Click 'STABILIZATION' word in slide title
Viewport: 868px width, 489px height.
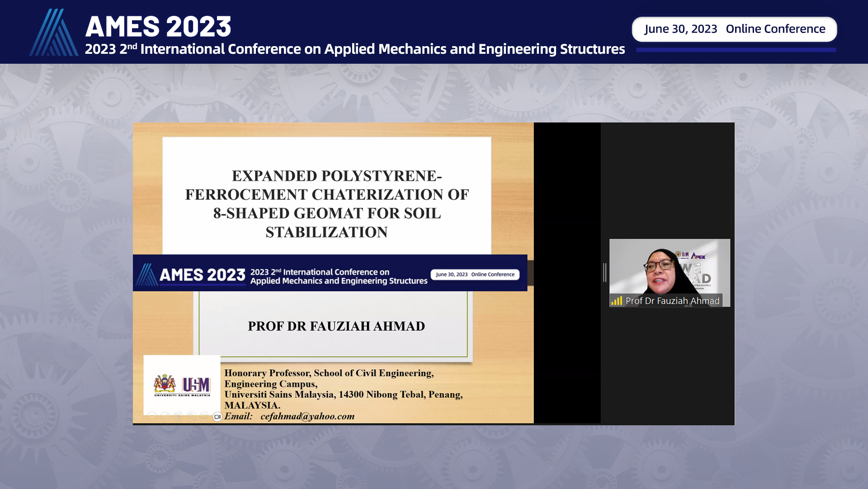click(326, 232)
